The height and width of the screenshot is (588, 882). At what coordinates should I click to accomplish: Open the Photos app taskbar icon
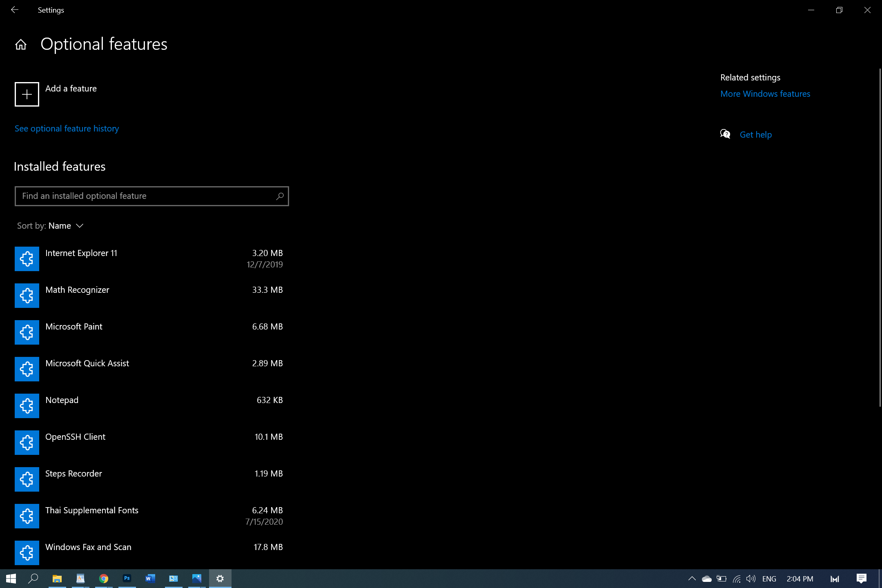(x=197, y=579)
